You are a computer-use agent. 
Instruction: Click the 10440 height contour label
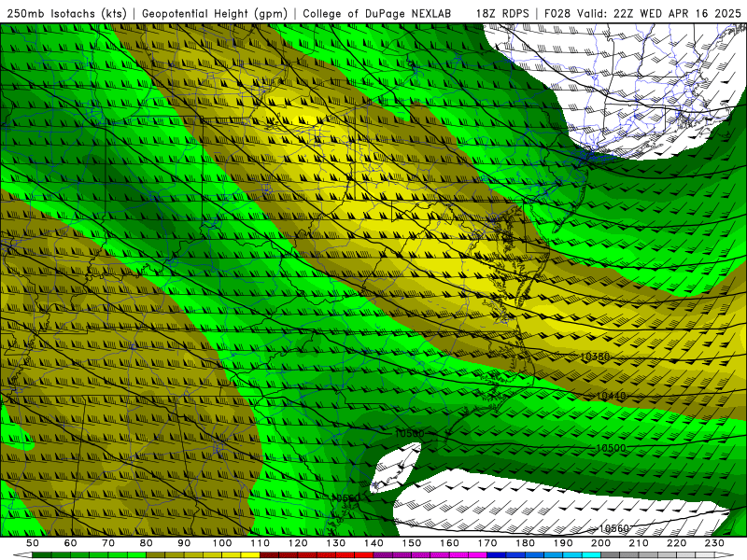pos(611,396)
